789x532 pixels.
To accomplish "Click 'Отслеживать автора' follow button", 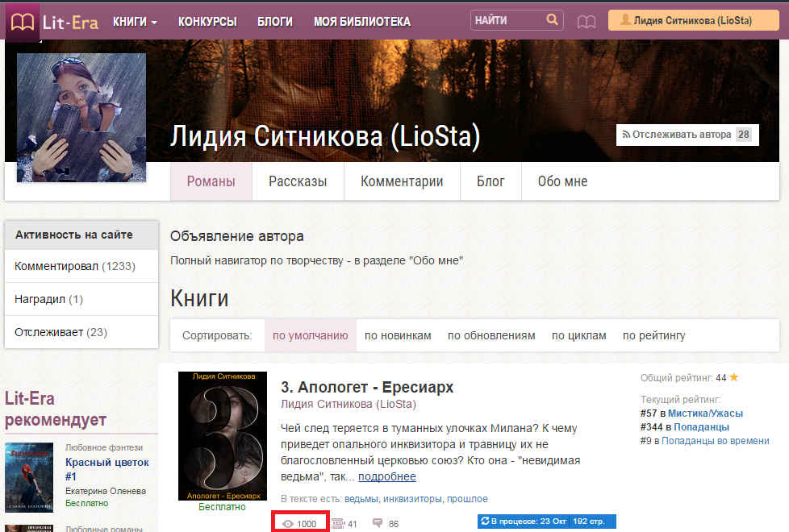I will point(681,135).
